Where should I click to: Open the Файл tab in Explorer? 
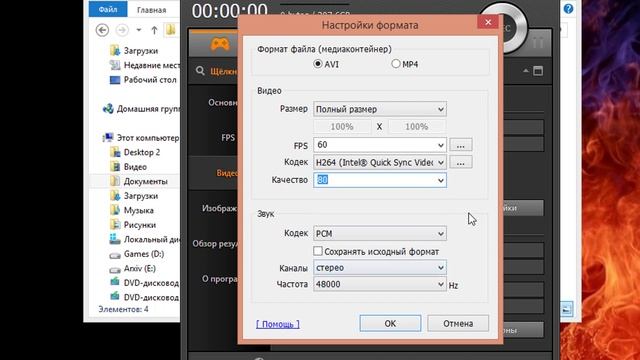[108, 9]
